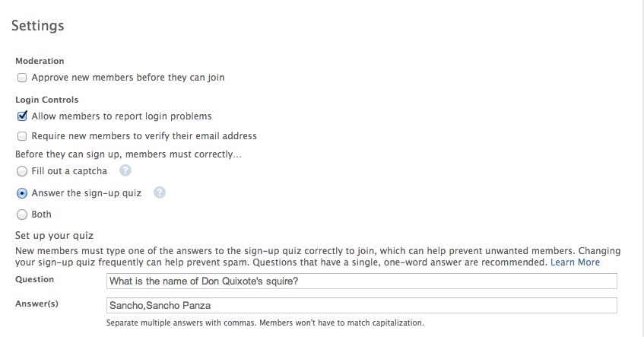Click the Settings page heading

(38, 25)
